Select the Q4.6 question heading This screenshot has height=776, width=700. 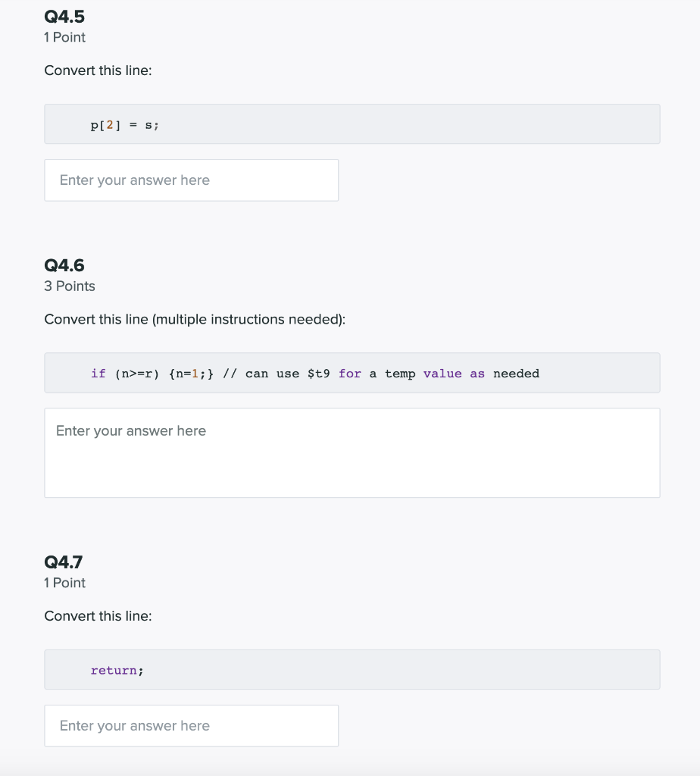64,265
